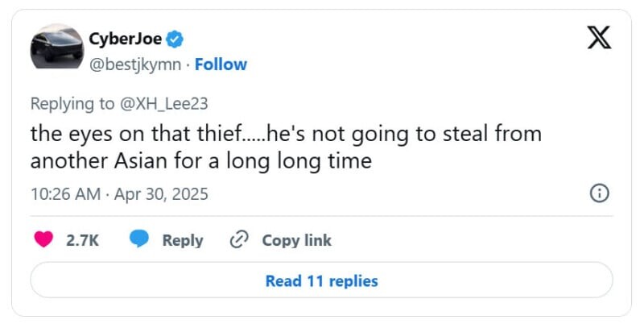This screenshot has height=328, width=644.
Task: Click the 10:26 AM time link
Action: click(65, 193)
